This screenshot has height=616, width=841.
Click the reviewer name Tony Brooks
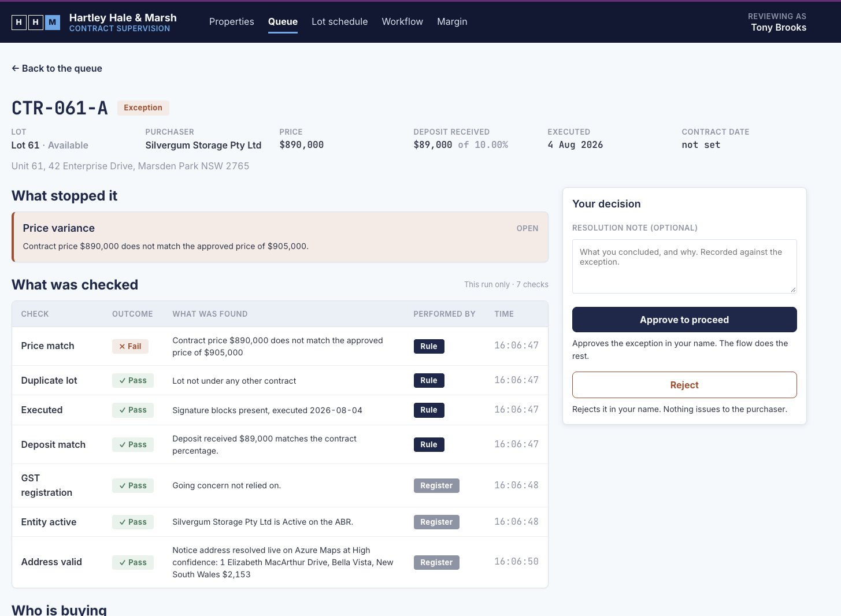779,28
